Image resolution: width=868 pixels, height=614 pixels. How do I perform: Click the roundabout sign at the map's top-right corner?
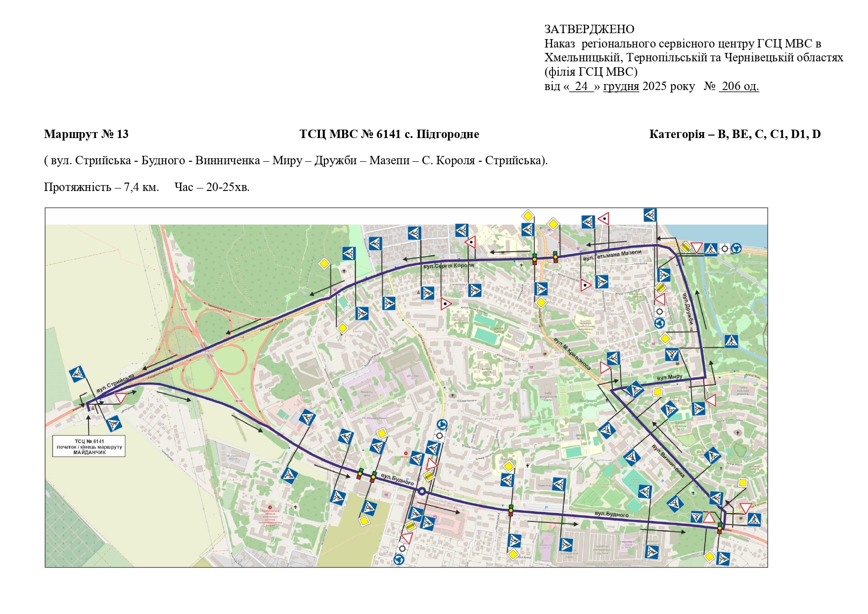(x=736, y=248)
